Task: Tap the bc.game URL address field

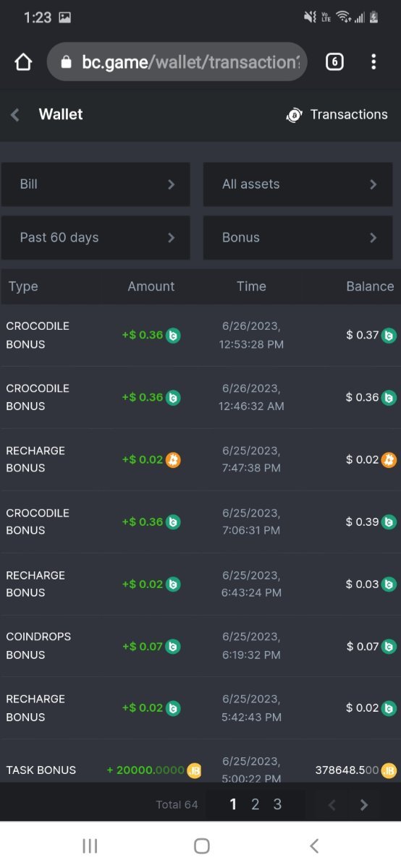Action: point(177,62)
